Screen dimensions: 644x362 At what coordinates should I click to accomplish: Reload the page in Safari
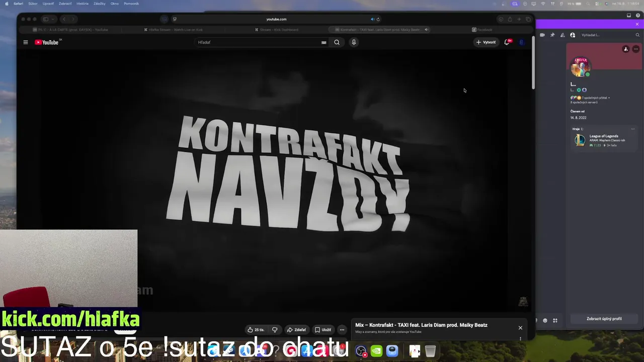pos(378,19)
